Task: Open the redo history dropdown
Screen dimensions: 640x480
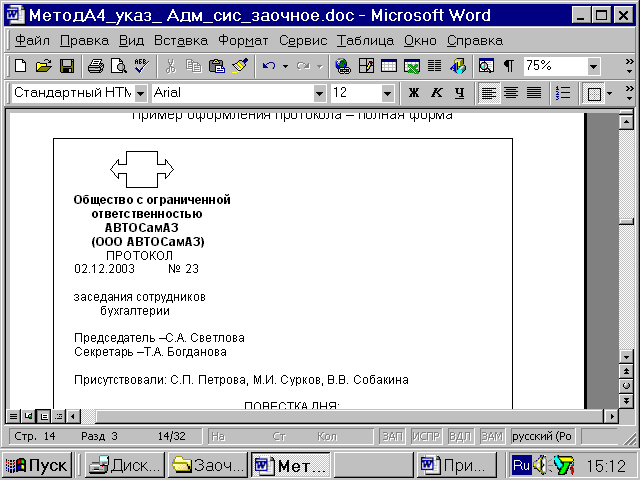Action: (x=320, y=66)
